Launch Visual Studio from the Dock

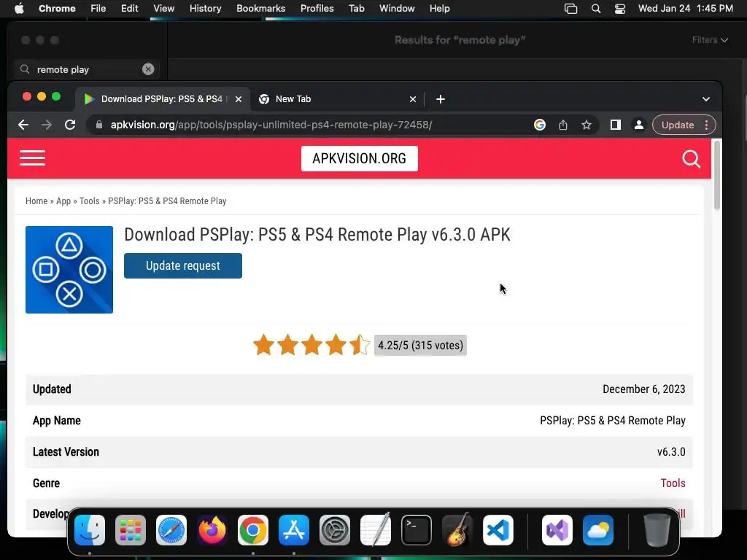(557, 530)
